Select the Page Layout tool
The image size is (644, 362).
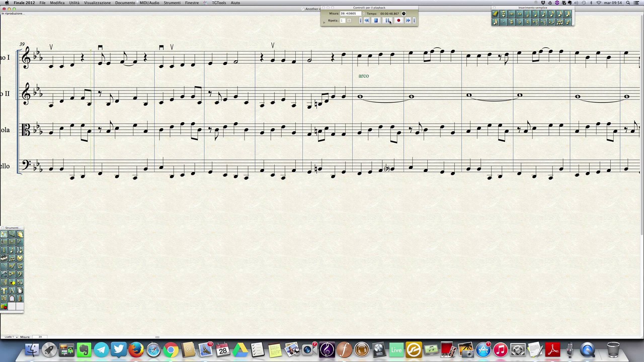pos(20,290)
